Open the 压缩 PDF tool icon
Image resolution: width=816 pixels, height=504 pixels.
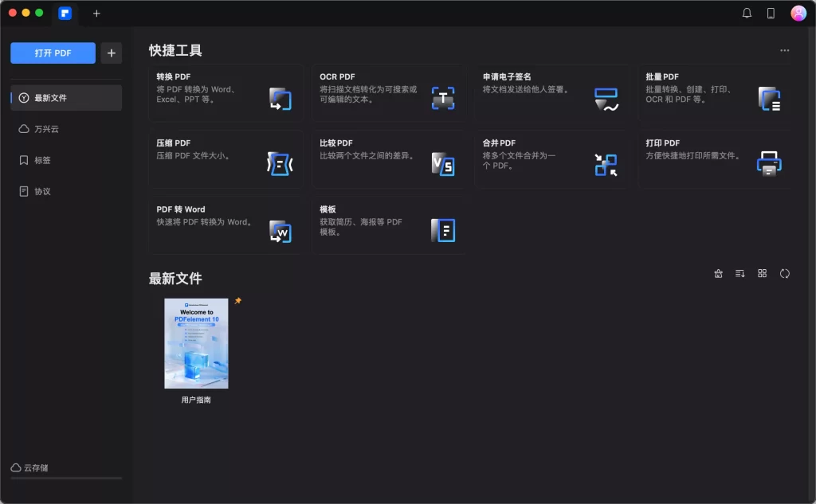click(279, 162)
